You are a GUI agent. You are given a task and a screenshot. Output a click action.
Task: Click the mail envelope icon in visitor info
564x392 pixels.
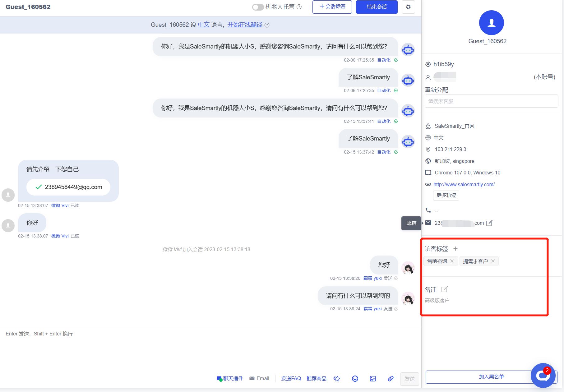(x=428, y=223)
